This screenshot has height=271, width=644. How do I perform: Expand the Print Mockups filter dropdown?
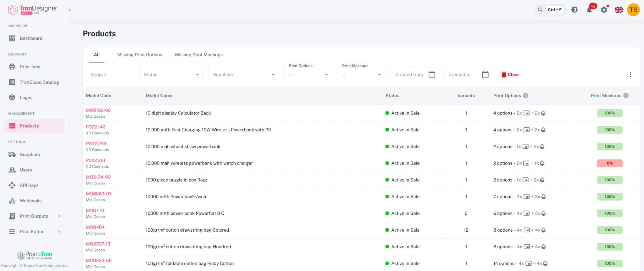coord(362,75)
